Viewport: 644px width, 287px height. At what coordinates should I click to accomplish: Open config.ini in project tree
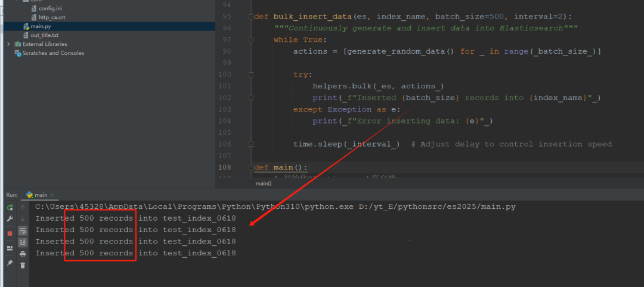tap(50, 9)
